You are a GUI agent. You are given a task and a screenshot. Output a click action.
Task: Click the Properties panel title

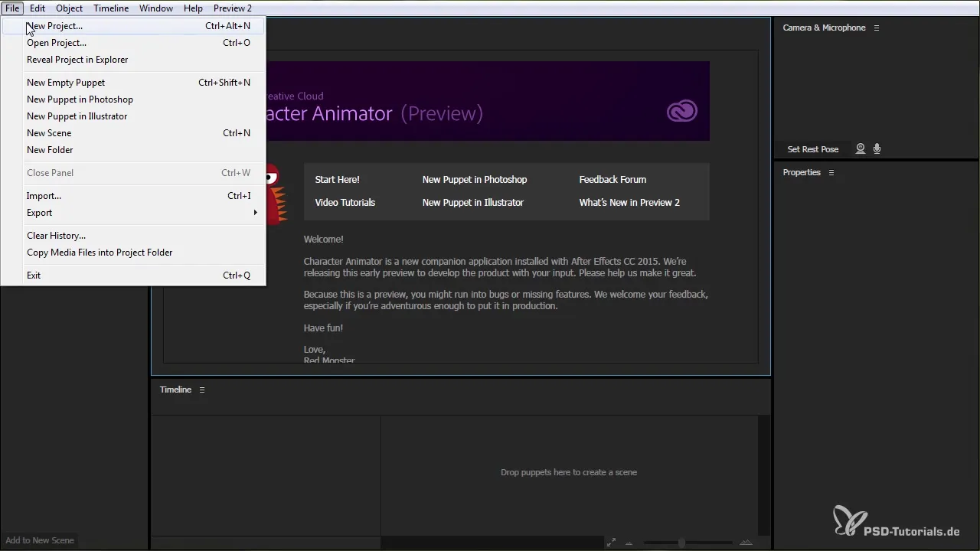pos(802,173)
